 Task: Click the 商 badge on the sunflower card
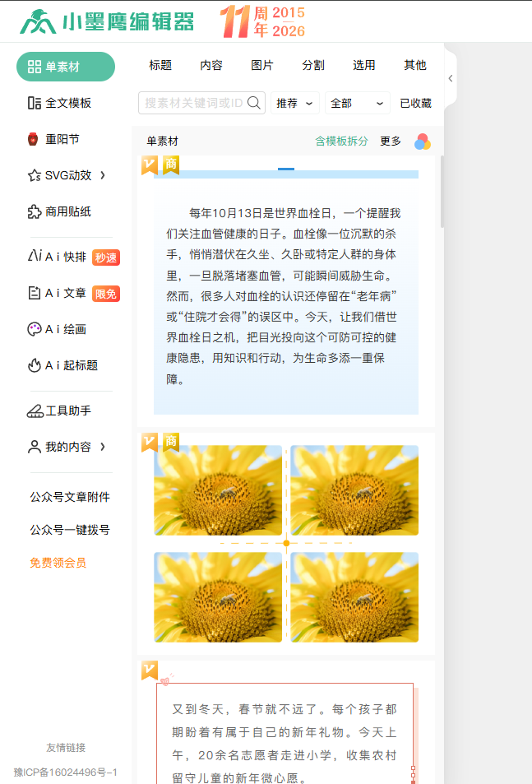tap(171, 442)
